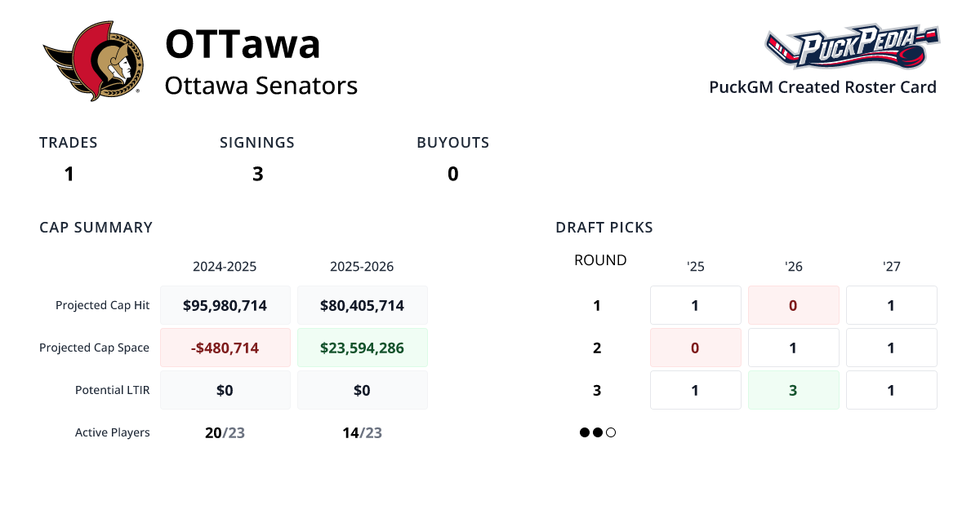Select the first pagination dot
This screenshot has height=514, width=980.
point(585,432)
